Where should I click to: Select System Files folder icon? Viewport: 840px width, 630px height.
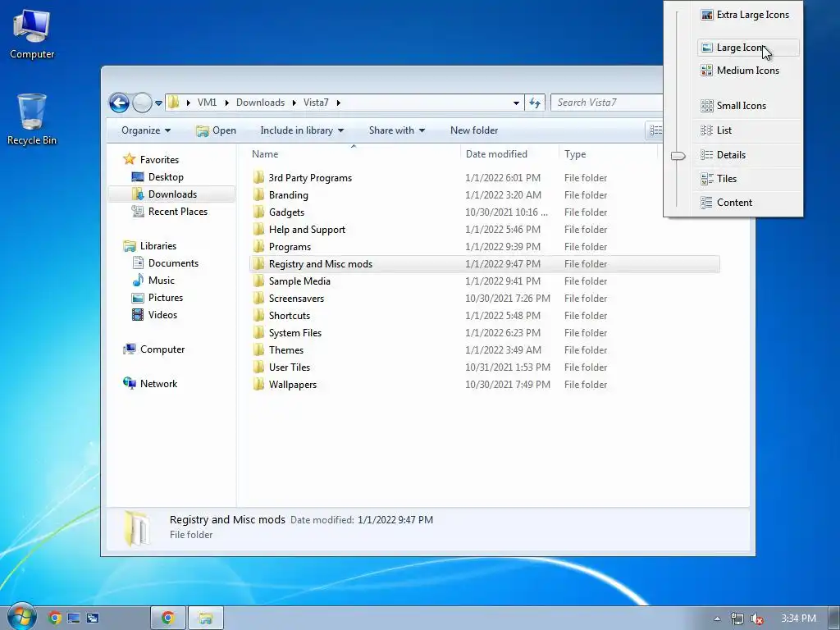(x=258, y=332)
